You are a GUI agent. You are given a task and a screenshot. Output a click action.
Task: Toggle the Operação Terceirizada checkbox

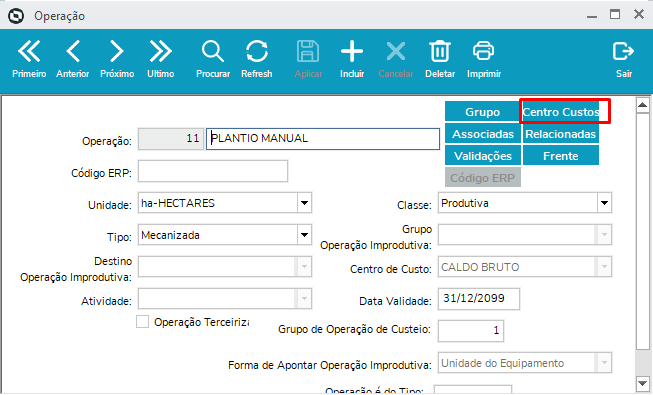point(142,322)
